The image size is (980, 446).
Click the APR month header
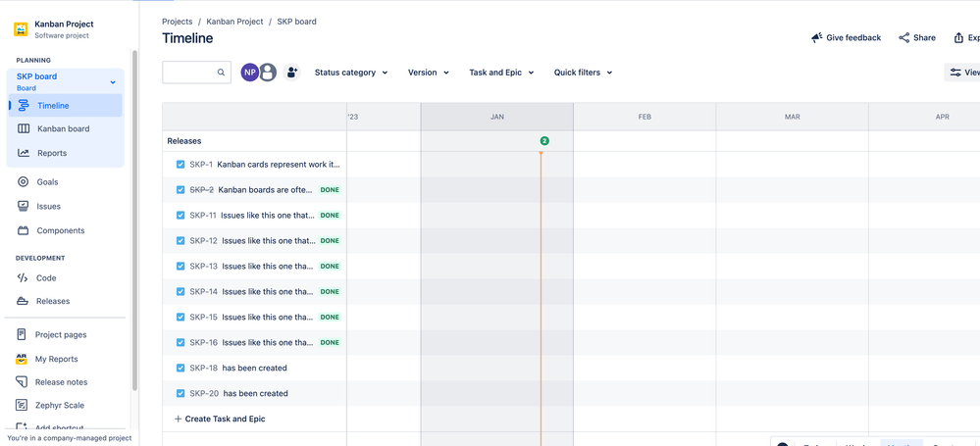[x=943, y=117]
